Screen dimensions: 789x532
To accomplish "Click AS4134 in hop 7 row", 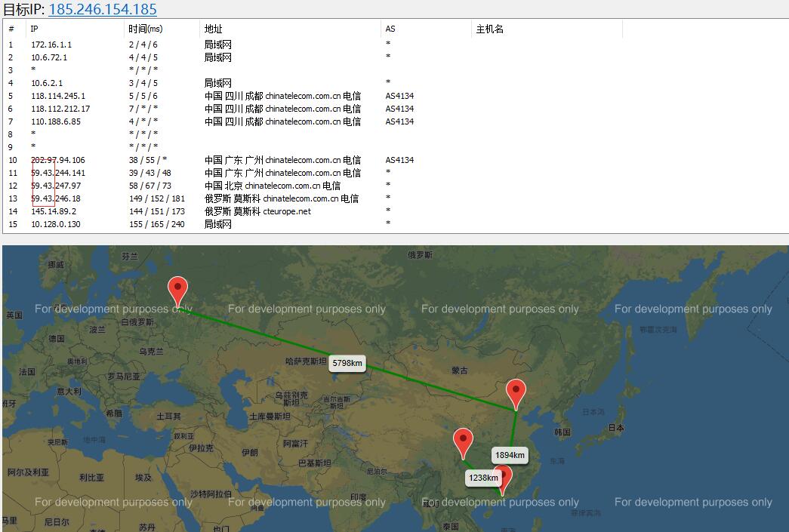I will pyautogui.click(x=399, y=121).
